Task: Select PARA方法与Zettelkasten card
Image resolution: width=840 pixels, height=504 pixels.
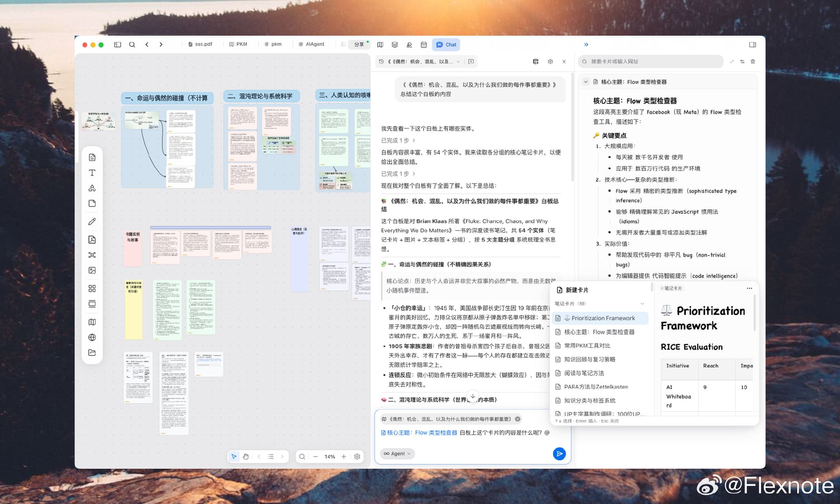Action: coord(600,387)
